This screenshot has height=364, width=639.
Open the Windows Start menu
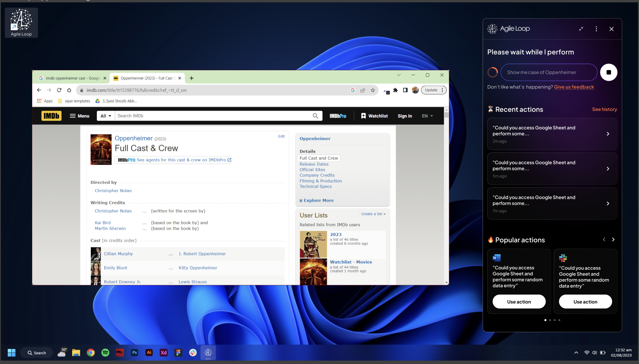(x=12, y=352)
